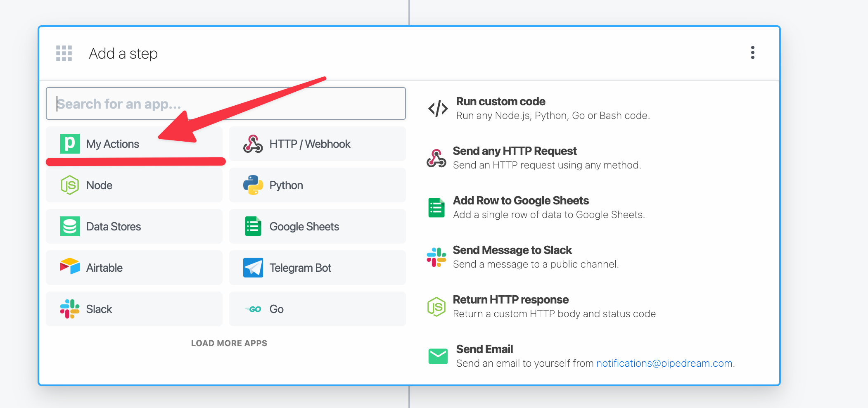Click the Airtable logo icon
The width and height of the screenshot is (868, 408).
point(70,266)
